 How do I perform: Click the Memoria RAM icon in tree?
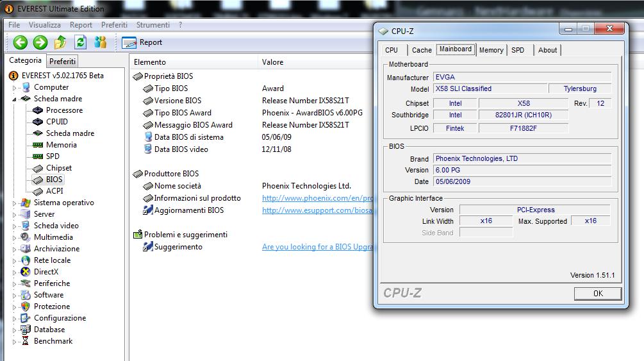[x=38, y=145]
